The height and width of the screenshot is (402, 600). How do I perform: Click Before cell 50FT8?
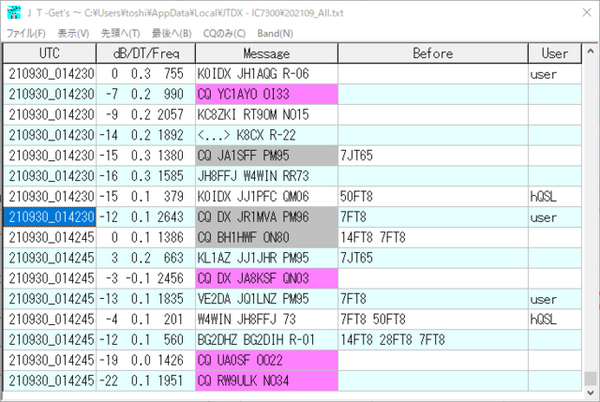click(433, 197)
